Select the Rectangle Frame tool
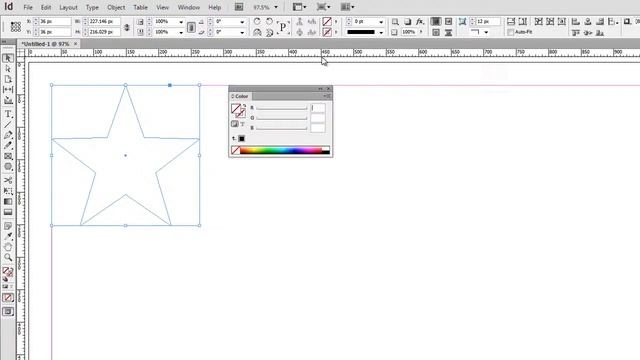 pyautogui.click(x=8, y=156)
